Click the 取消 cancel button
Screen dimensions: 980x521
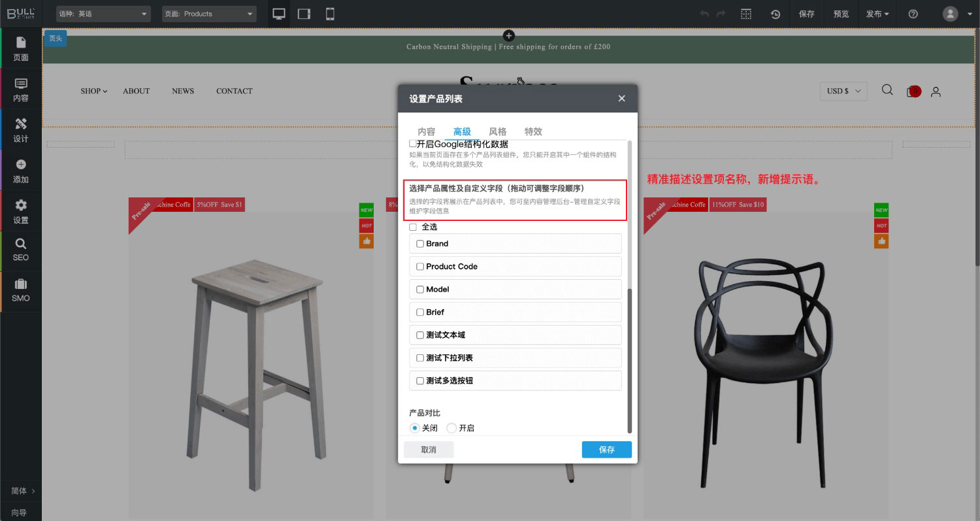click(429, 450)
